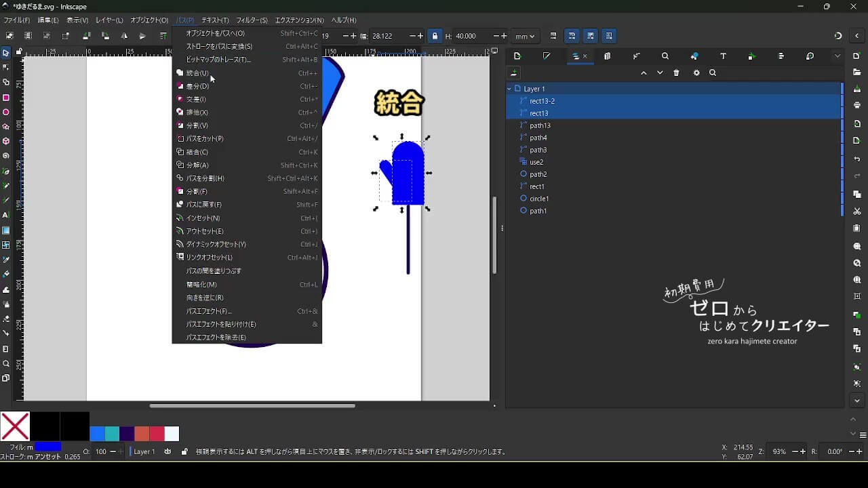The height and width of the screenshot is (488, 868).
Task: Open layers panel settings gear
Action: [696, 73]
